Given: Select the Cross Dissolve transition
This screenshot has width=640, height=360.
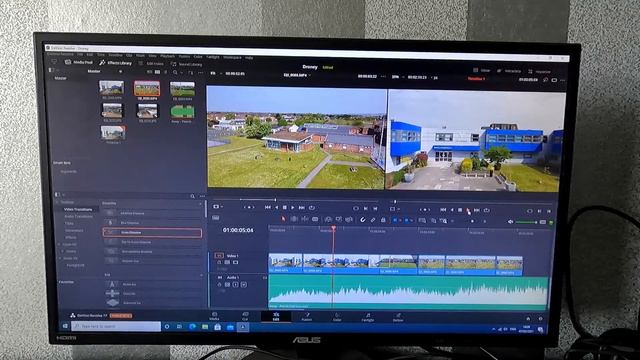Looking at the screenshot, I should [152, 233].
